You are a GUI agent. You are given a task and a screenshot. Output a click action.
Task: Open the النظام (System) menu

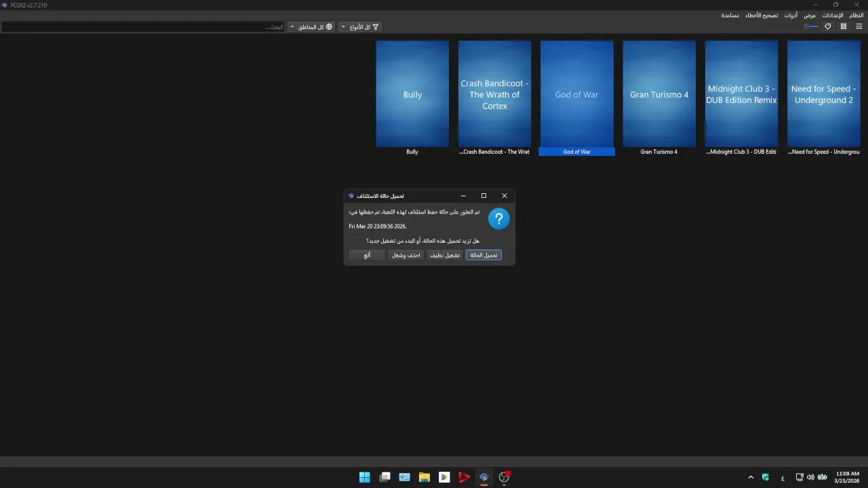856,15
